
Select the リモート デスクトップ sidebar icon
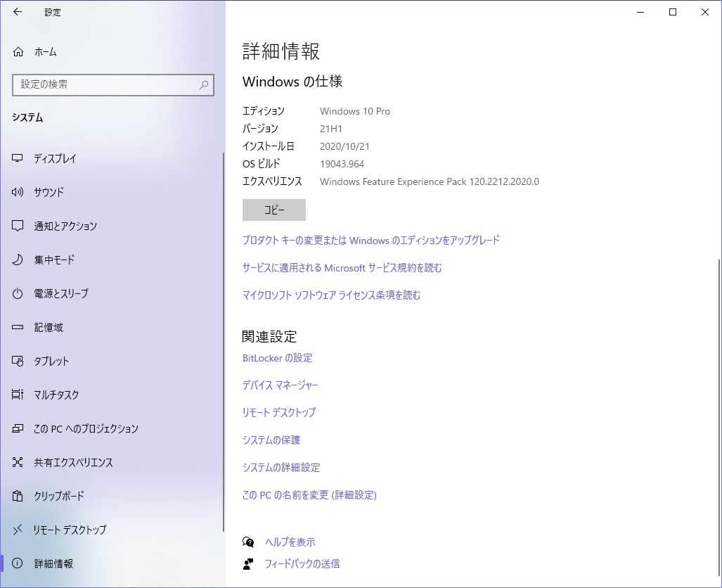pos(18,530)
